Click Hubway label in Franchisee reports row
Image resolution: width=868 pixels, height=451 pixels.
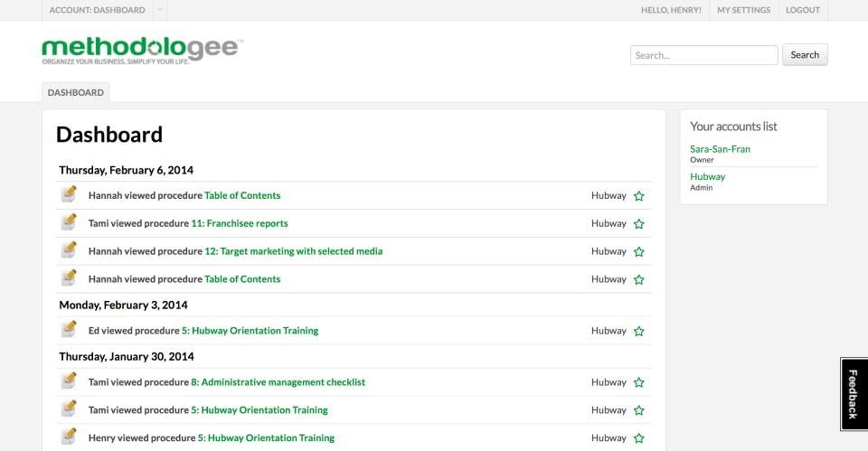click(609, 223)
